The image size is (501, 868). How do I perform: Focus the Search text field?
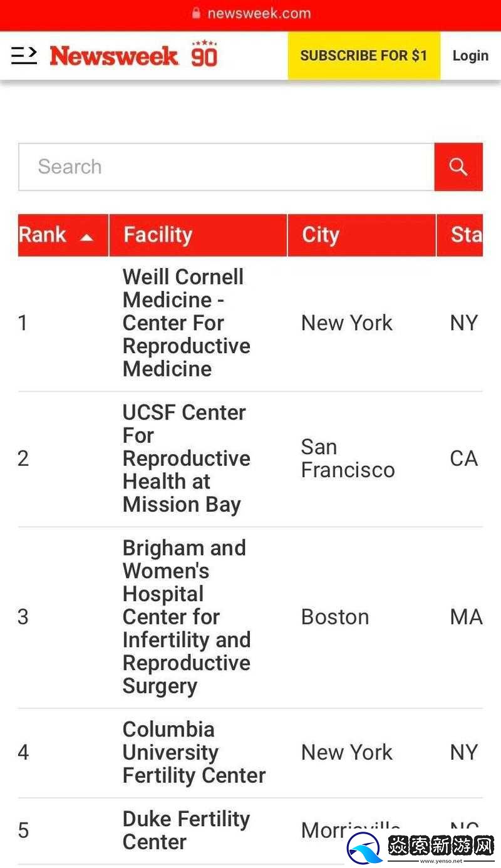(x=226, y=167)
